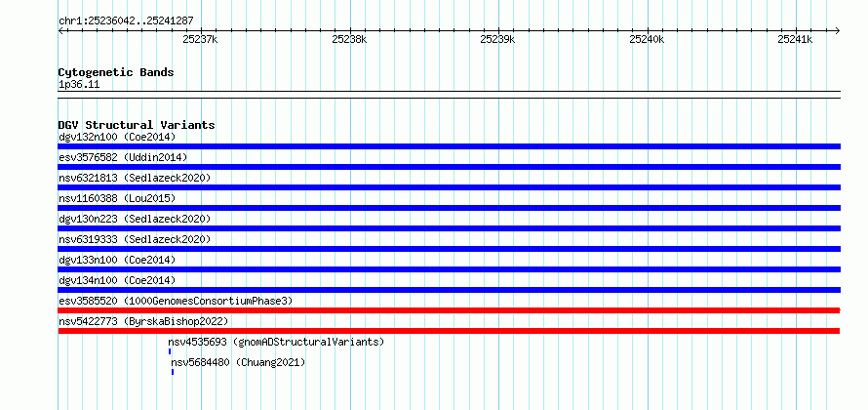Click the DGV Structural Variants track title
The height and width of the screenshot is (410, 868).
[137, 125]
